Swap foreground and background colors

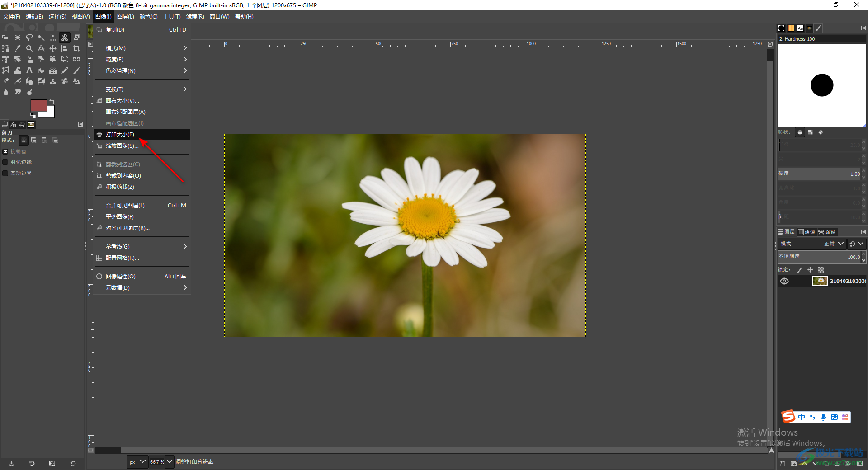[52, 102]
